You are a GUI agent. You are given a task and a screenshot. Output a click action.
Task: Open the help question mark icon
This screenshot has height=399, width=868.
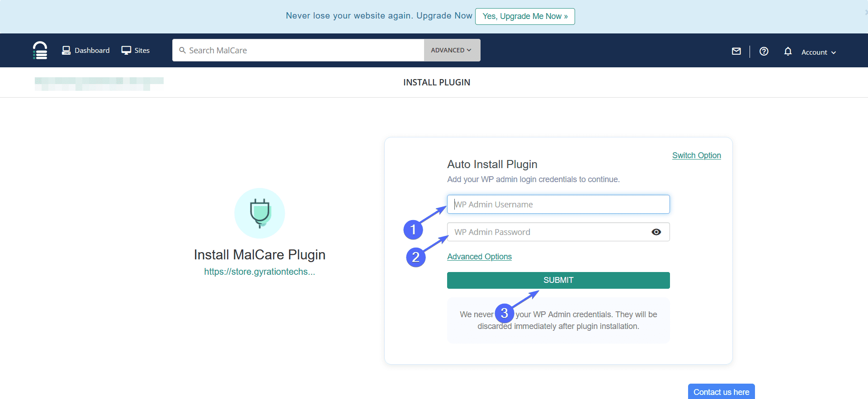[764, 52]
